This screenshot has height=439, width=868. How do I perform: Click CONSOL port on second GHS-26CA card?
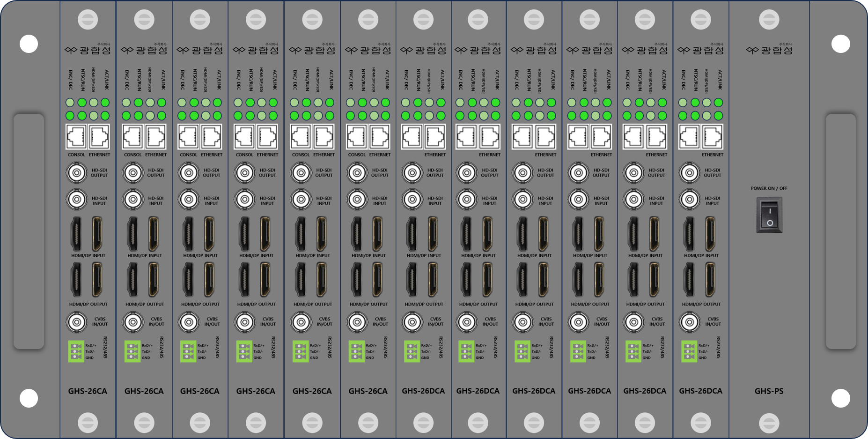pos(132,137)
